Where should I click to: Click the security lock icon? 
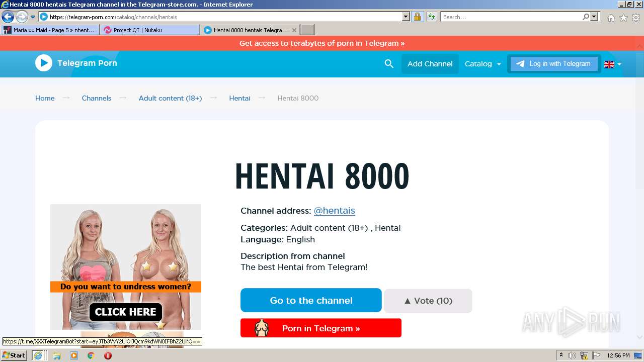pos(417,17)
